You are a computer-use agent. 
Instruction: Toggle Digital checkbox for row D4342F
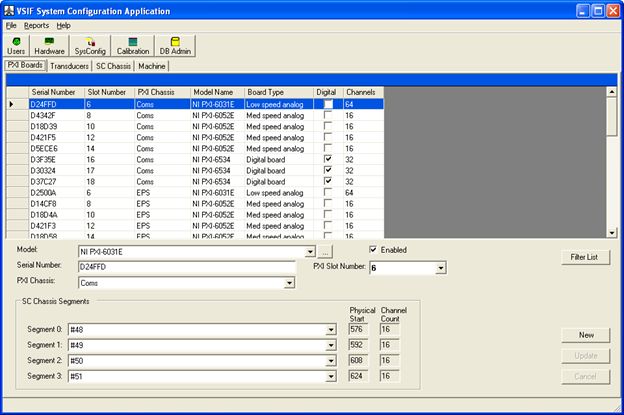pyautogui.click(x=328, y=115)
